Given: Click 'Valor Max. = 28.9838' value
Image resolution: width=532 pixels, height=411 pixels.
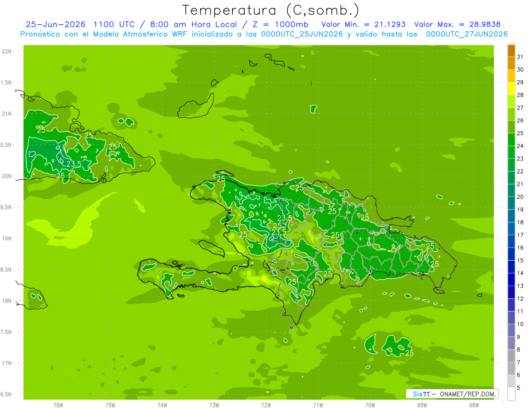Looking at the screenshot, I should pos(458,24).
